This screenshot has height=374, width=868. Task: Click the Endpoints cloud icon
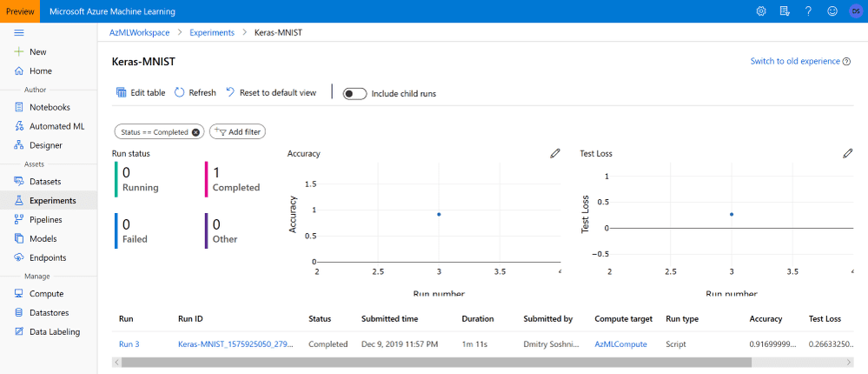pos(19,257)
